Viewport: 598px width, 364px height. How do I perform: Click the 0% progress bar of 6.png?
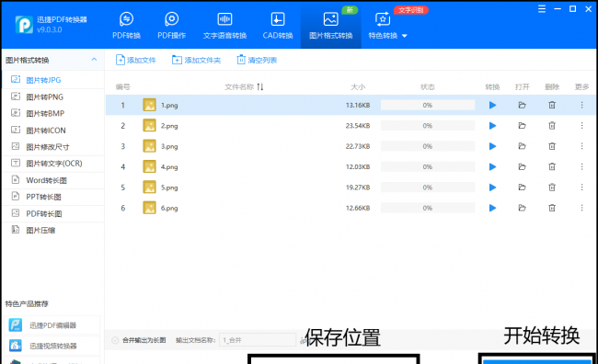[x=428, y=208]
